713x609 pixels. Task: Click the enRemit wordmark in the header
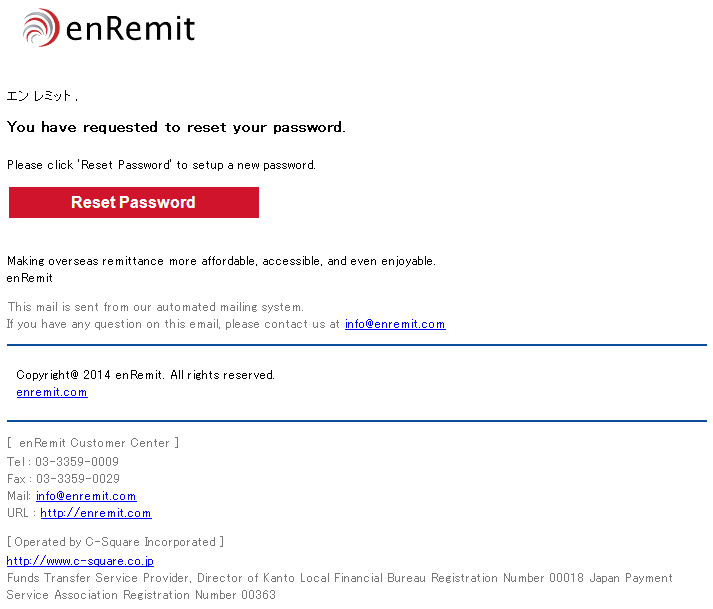[x=131, y=29]
